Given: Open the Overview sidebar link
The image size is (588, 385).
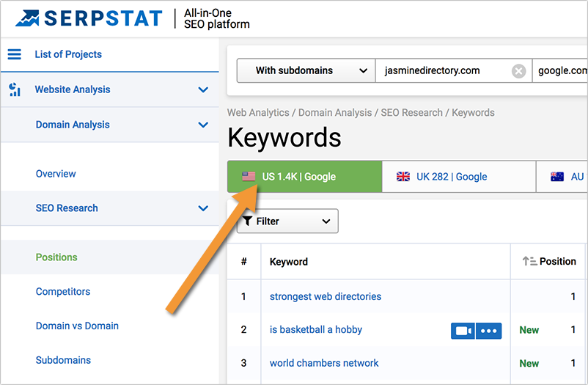Looking at the screenshot, I should (56, 174).
